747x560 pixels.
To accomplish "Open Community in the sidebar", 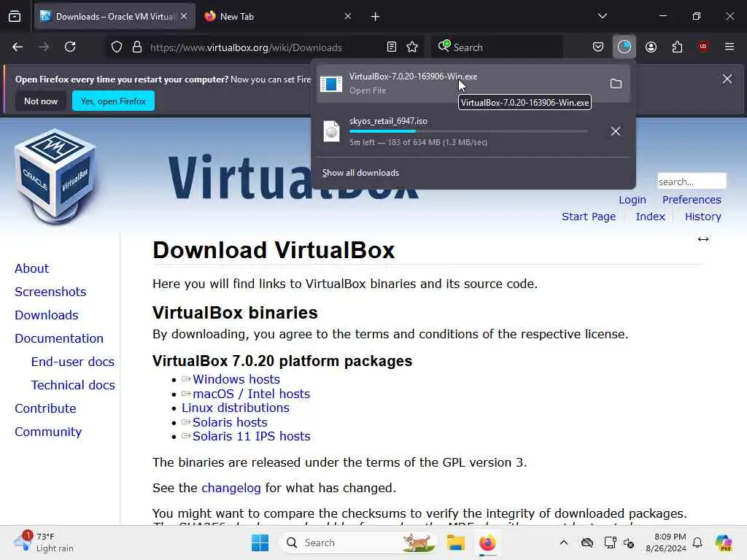I will tap(48, 432).
